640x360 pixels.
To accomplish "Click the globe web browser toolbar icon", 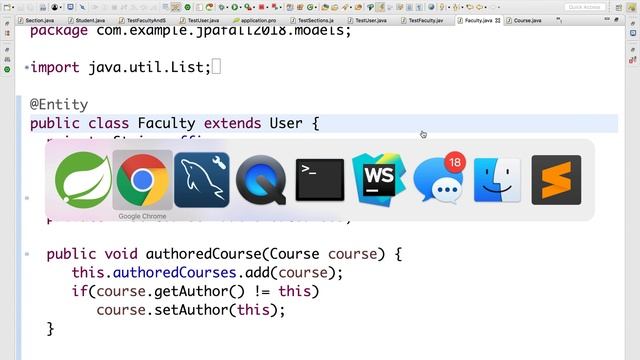I will click(x=431, y=7).
